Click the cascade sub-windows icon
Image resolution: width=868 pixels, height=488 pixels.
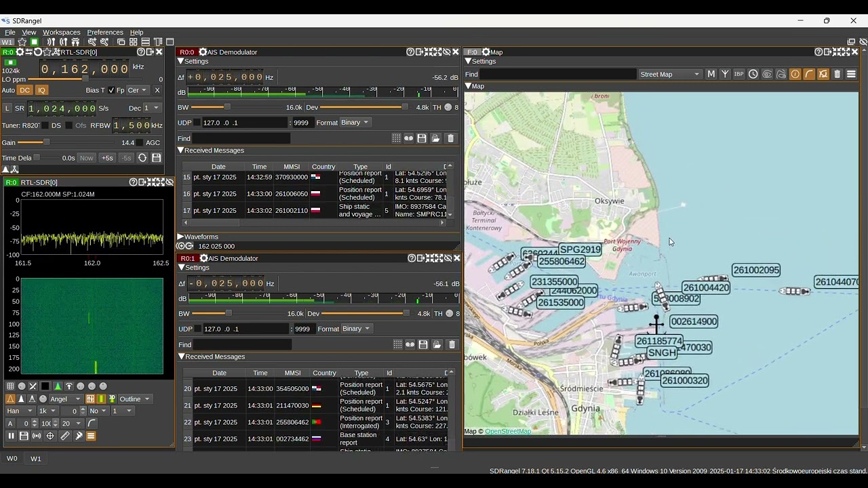(121, 42)
